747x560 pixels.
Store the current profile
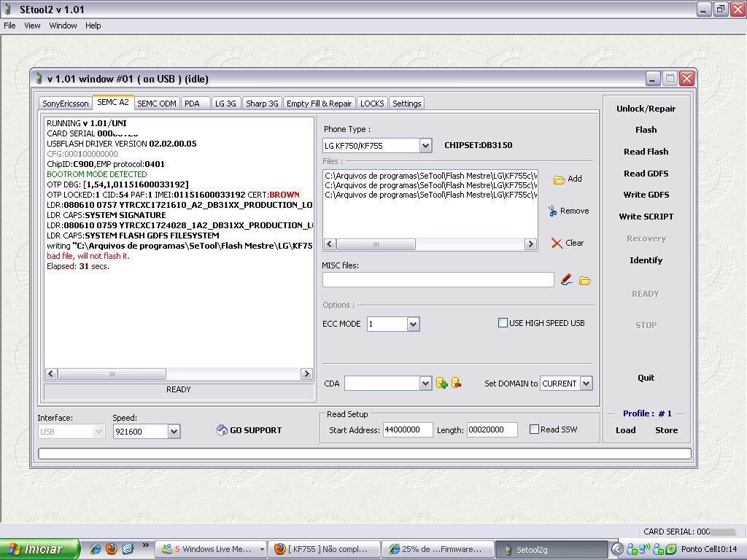tap(666, 430)
